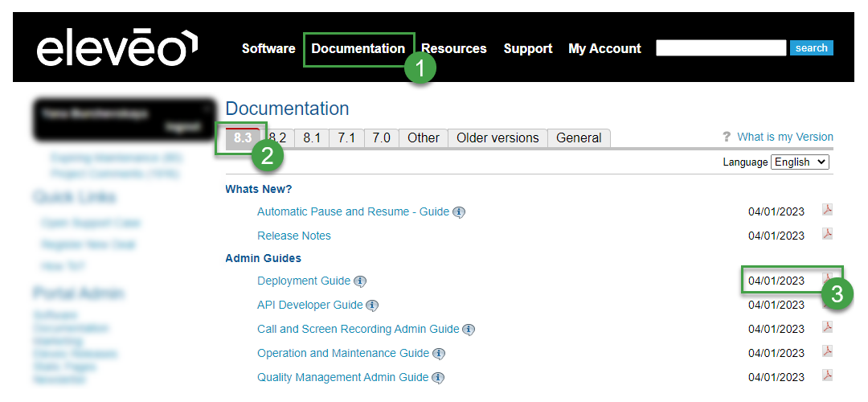Click info icon next to Deployment Guide
The width and height of the screenshot is (868, 402).
(360, 281)
